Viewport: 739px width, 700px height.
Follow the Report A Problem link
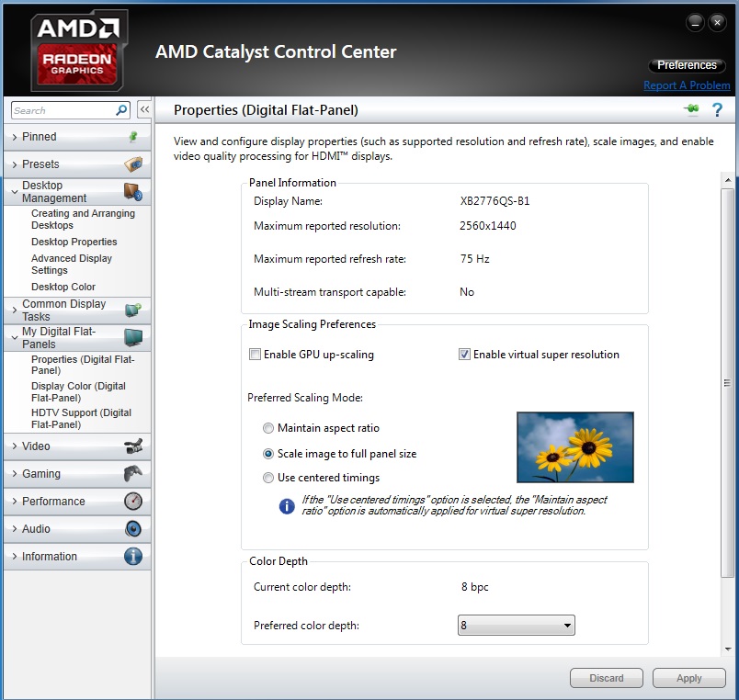tap(687, 85)
